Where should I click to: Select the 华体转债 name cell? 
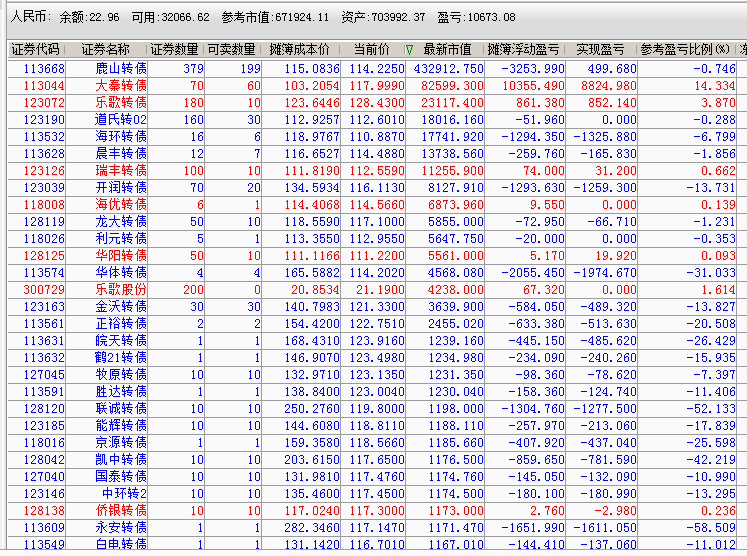click(121, 273)
